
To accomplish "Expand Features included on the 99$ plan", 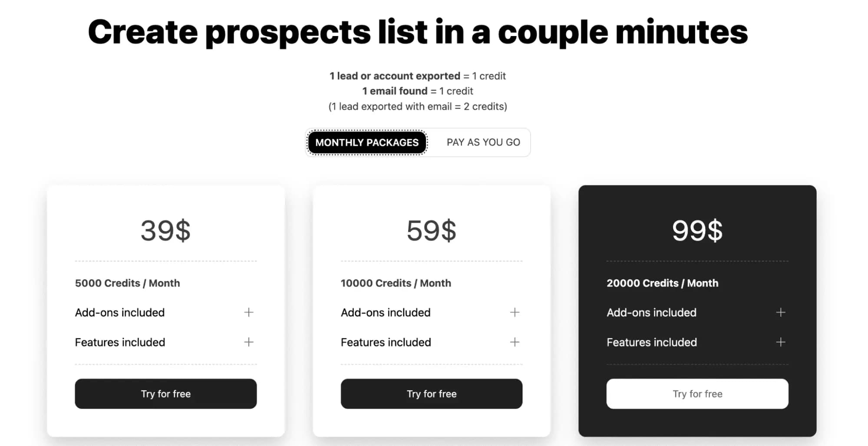I will pyautogui.click(x=780, y=342).
